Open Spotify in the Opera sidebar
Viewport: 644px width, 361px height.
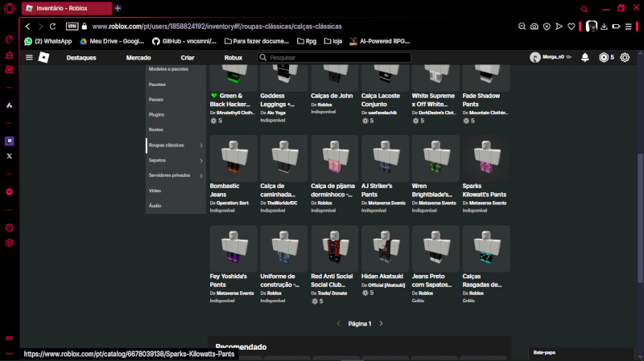(x=9, y=192)
